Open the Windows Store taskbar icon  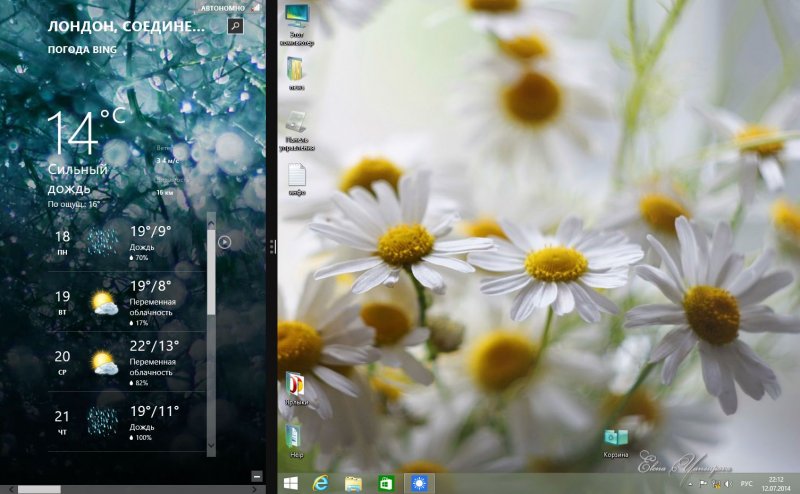[x=386, y=483]
